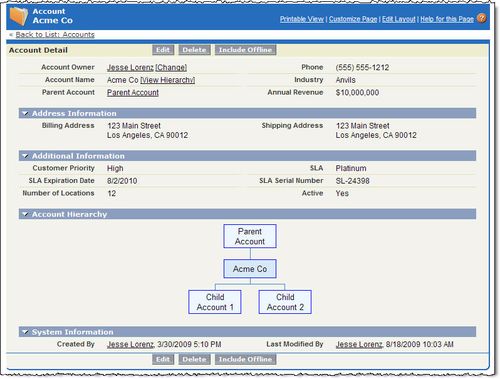Viewport: 500px width, 379px height.
Task: Click Number of Locations value 12
Action: (112, 193)
